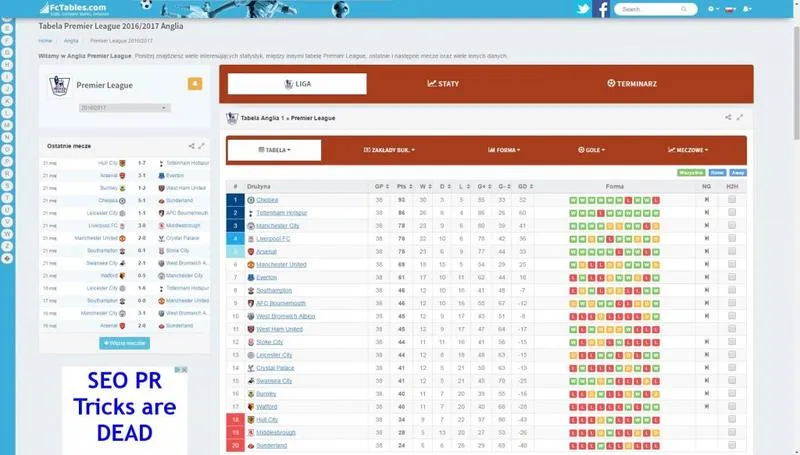Click the green Wszystkie filter button
This screenshot has height=455, width=800.
coord(691,173)
